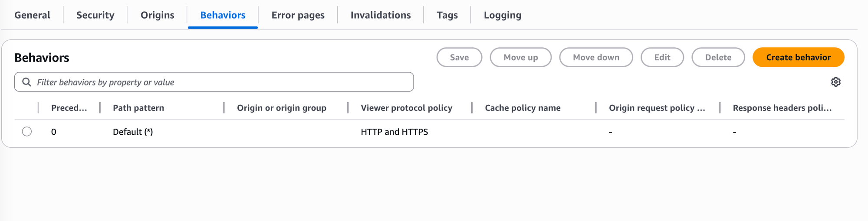The height and width of the screenshot is (221, 868).
Task: Switch to the General tab
Action: click(x=32, y=15)
